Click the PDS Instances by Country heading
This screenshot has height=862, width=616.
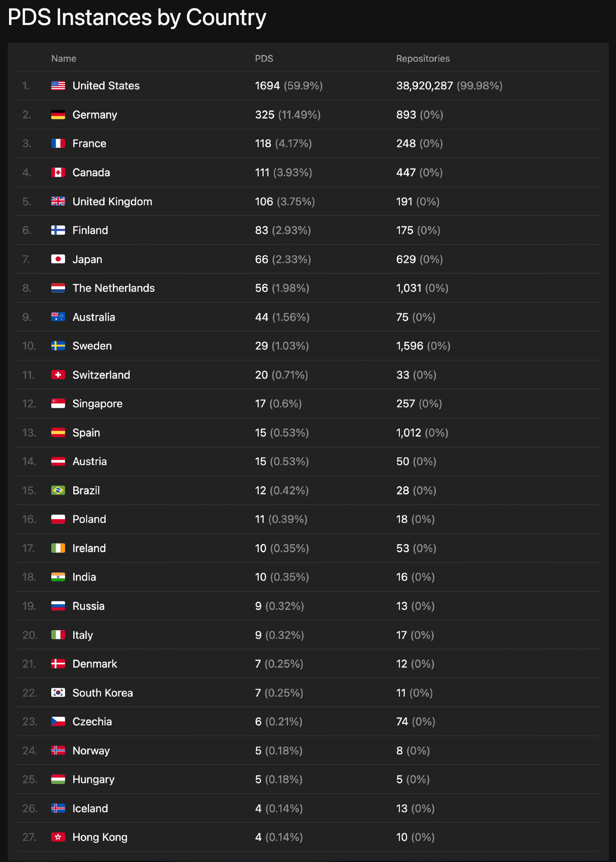tap(137, 18)
